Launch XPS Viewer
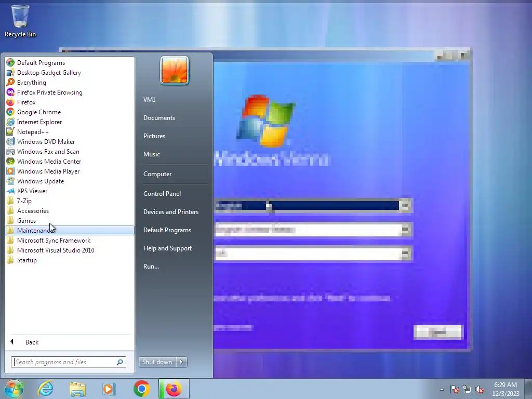 [70, 191]
